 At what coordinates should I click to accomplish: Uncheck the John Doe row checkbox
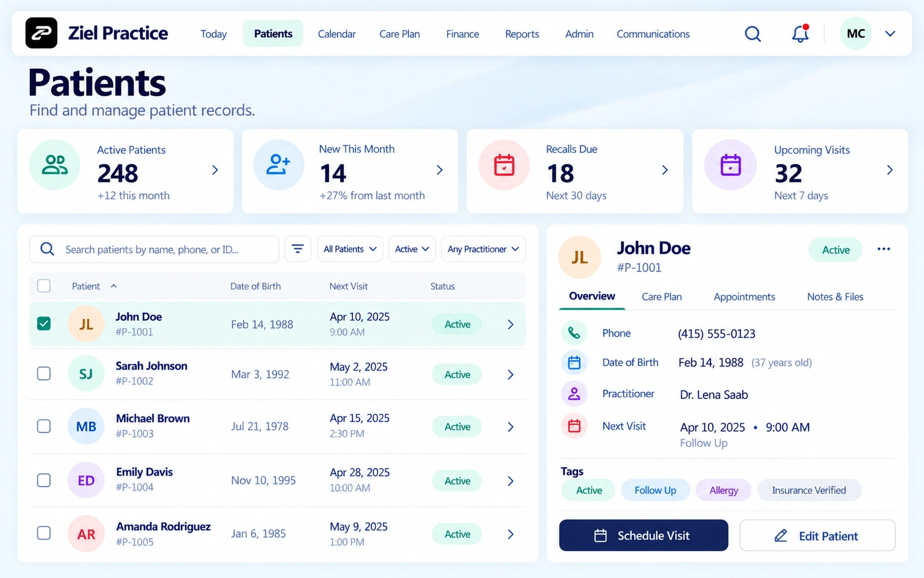44,323
